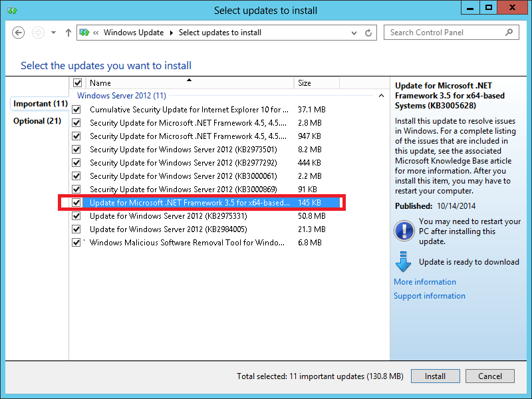
Task: Click the Back navigation arrow
Action: coord(19,33)
